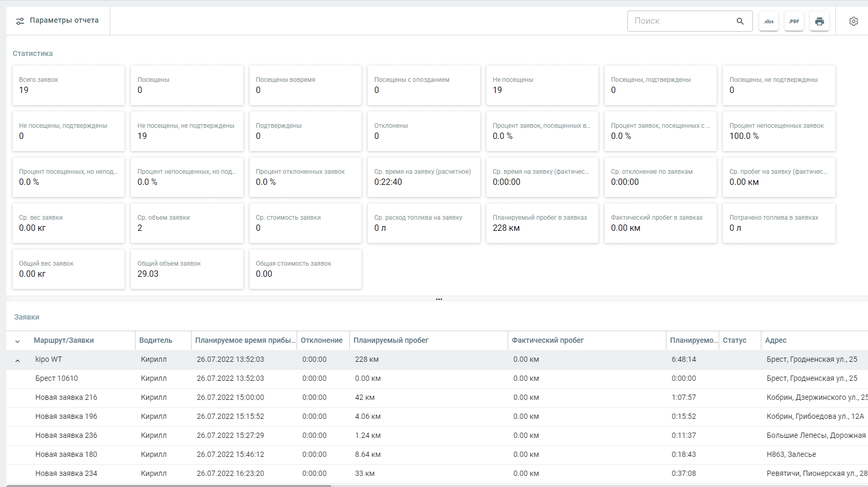Sort by Отклонение column header
Image resolution: width=868 pixels, height=487 pixels.
click(x=321, y=341)
